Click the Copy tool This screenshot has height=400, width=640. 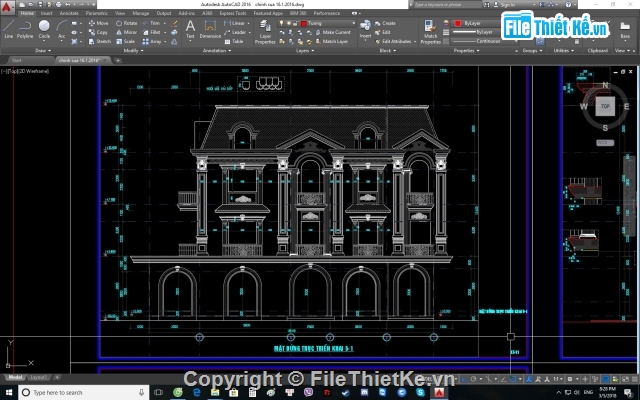(98, 32)
